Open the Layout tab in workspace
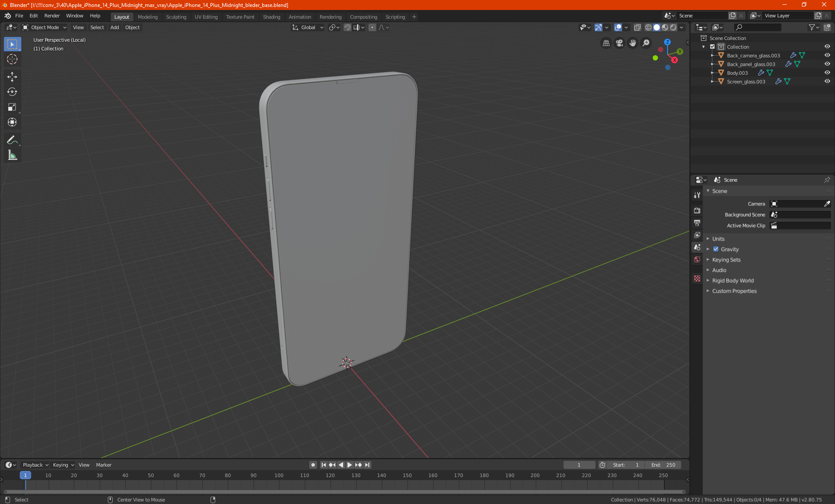Image resolution: width=835 pixels, height=504 pixels. (121, 16)
